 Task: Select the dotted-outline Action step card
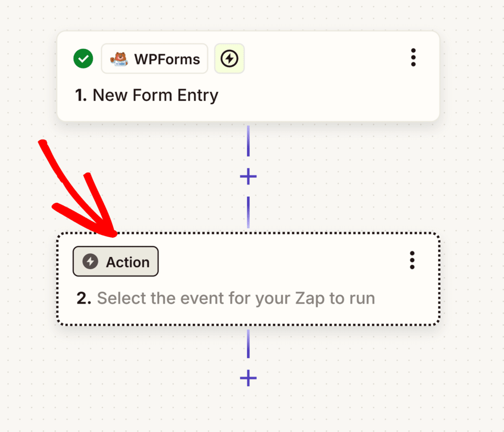click(x=248, y=278)
